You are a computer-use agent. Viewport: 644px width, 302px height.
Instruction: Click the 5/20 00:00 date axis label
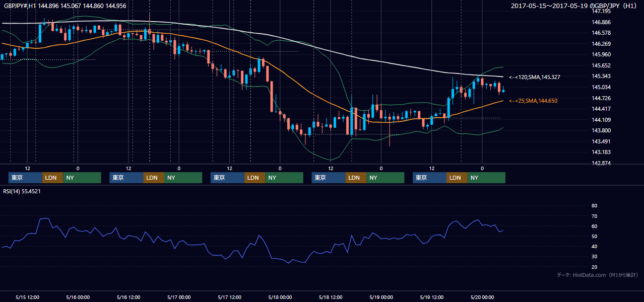[482, 297]
